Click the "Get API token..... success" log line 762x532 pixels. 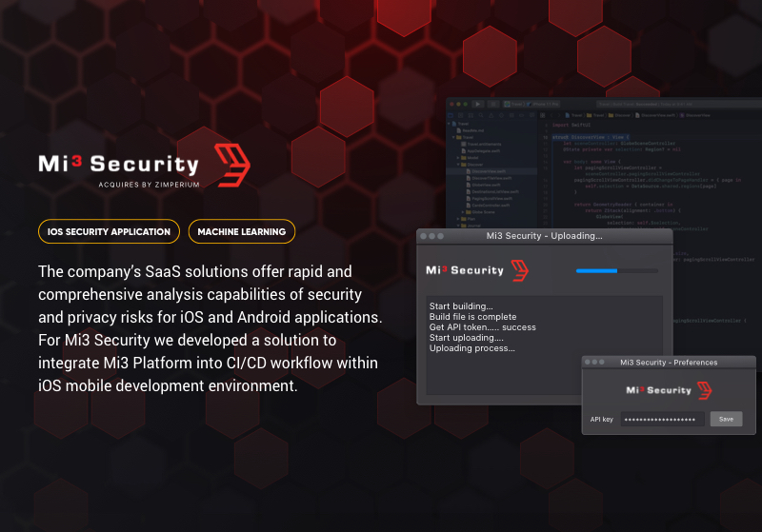pos(483,327)
